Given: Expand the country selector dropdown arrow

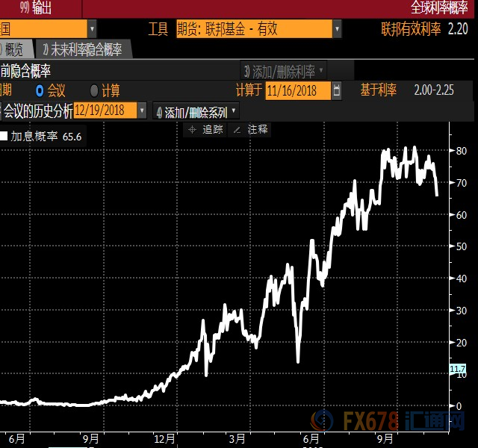Looking at the screenshot, I should coord(92,29).
